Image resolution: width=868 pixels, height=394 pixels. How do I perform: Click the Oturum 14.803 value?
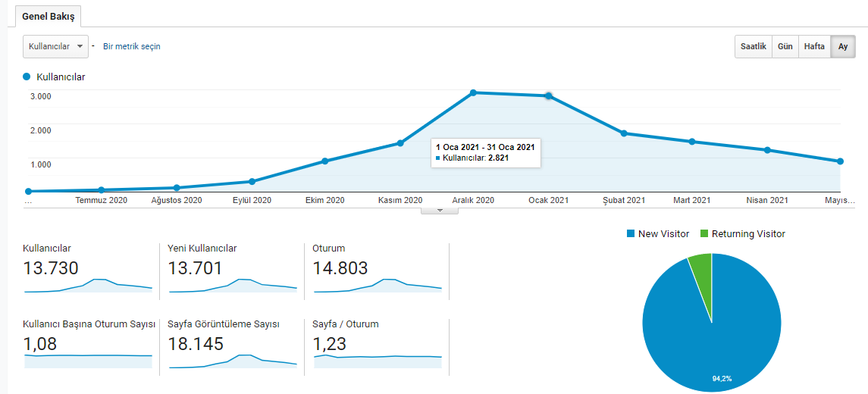pos(340,268)
